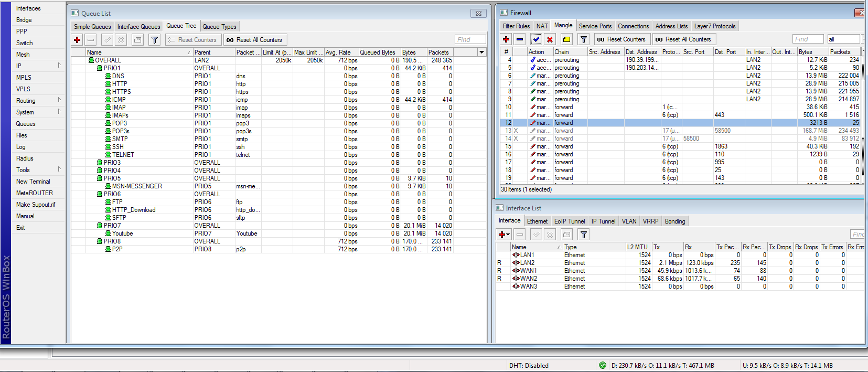This screenshot has height=372, width=868.
Task: Switch to the Simple Queues tab
Action: (x=92, y=27)
